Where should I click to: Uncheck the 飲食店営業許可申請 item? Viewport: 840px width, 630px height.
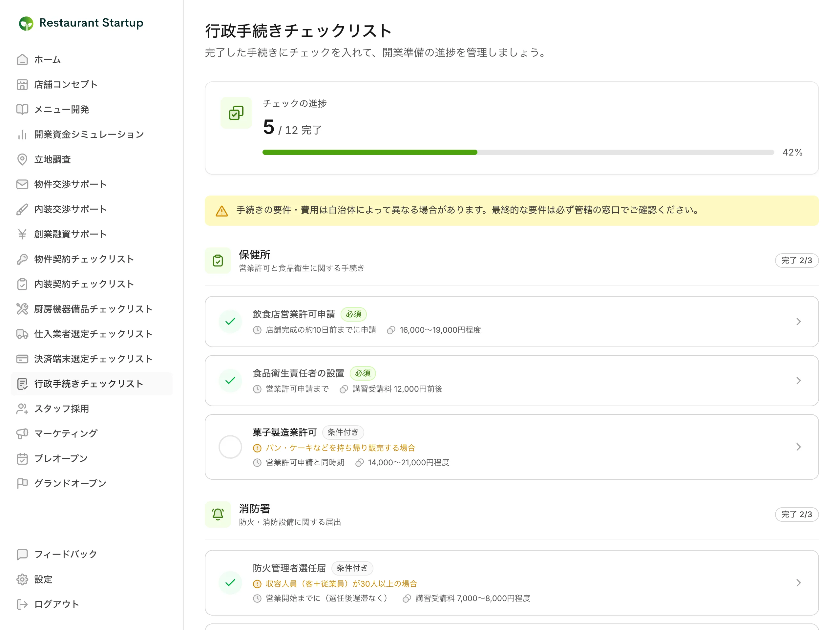[230, 322]
